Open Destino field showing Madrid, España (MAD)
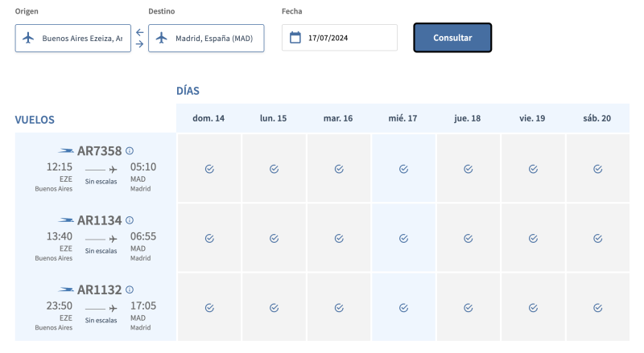 pos(213,38)
